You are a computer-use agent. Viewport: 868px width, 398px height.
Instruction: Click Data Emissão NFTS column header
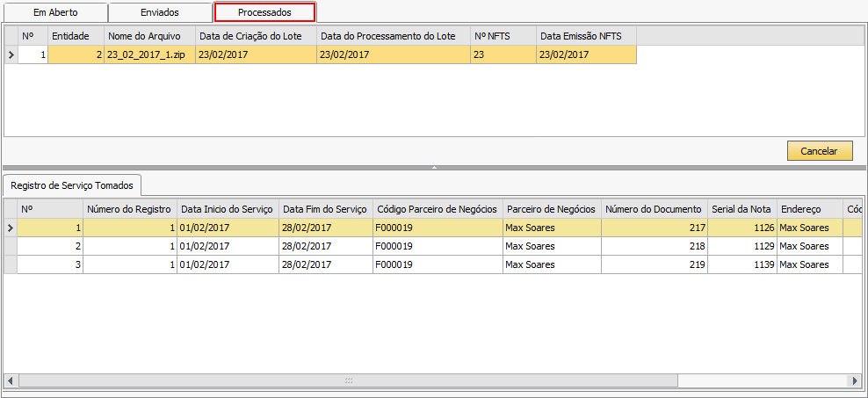[x=586, y=37]
